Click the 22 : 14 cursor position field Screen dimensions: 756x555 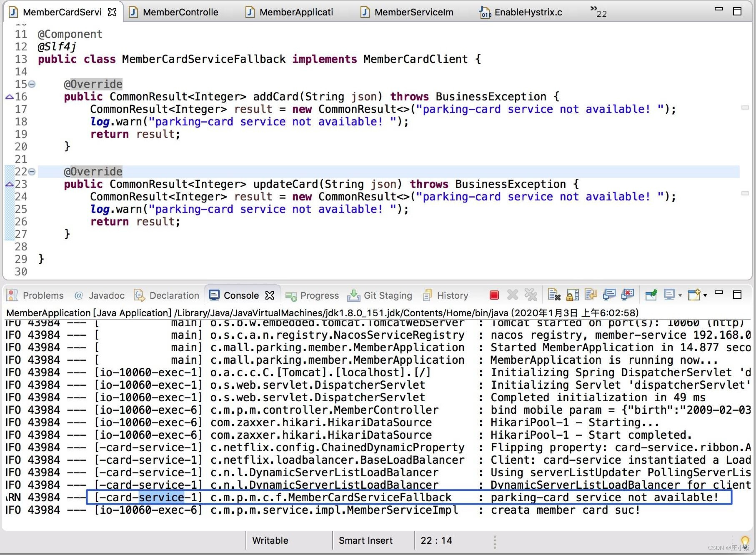point(436,540)
